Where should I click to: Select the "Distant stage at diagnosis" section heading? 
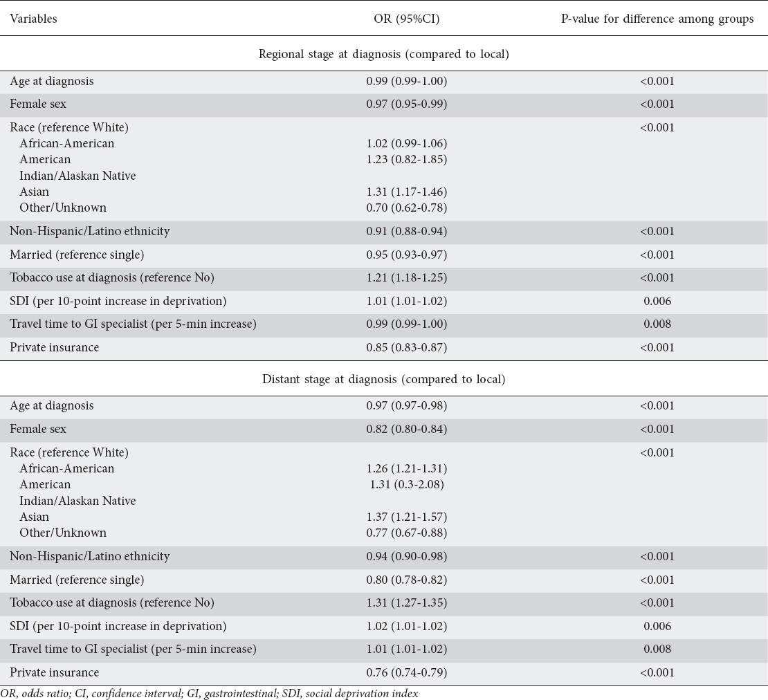(x=384, y=379)
